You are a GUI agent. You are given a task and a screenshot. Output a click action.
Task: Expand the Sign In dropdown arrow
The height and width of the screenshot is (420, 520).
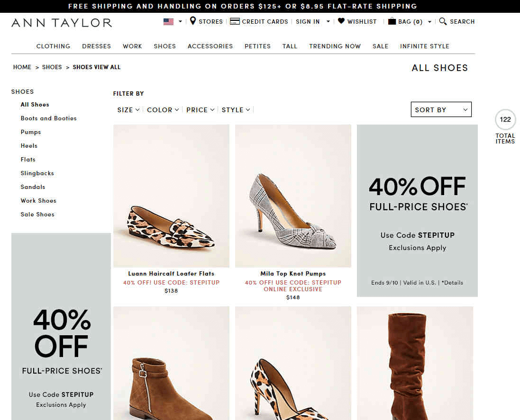tap(328, 21)
